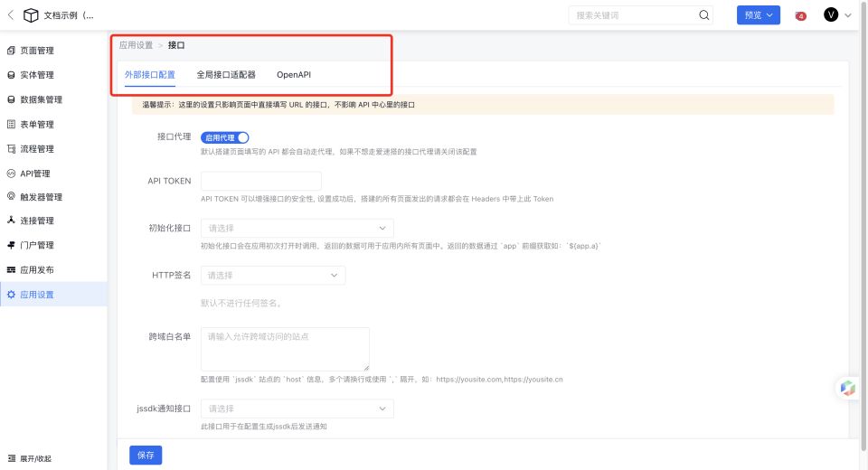
Task: Open 页面管理 in the sidebar
Action: (37, 51)
